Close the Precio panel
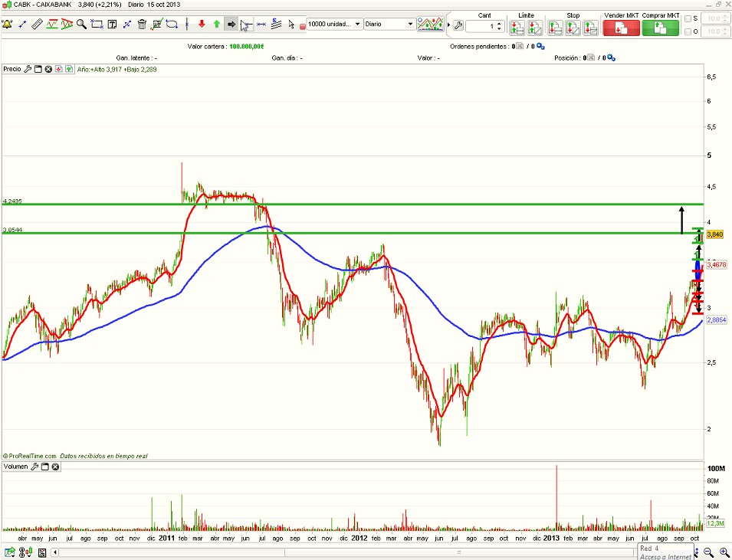The height and width of the screenshot is (560, 732). click(48, 69)
